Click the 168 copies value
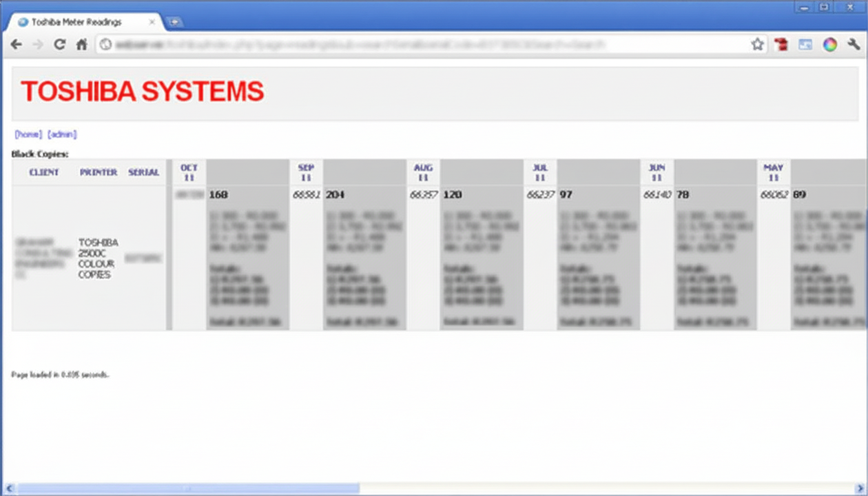 coord(218,195)
